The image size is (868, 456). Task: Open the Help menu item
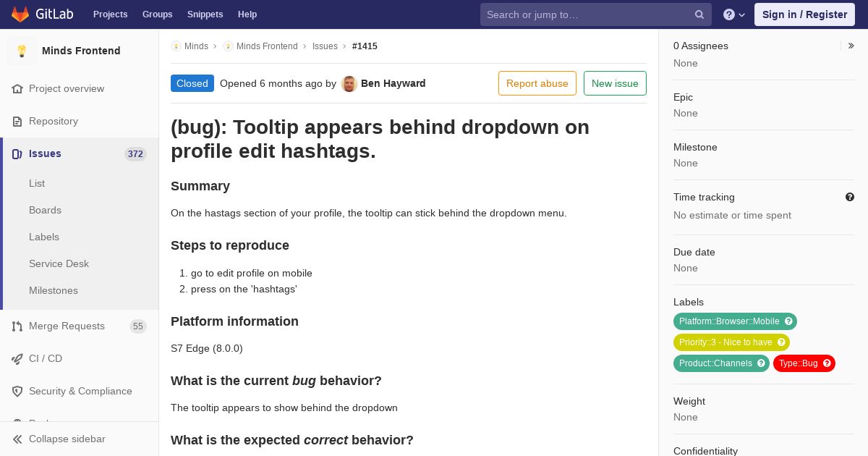(247, 14)
